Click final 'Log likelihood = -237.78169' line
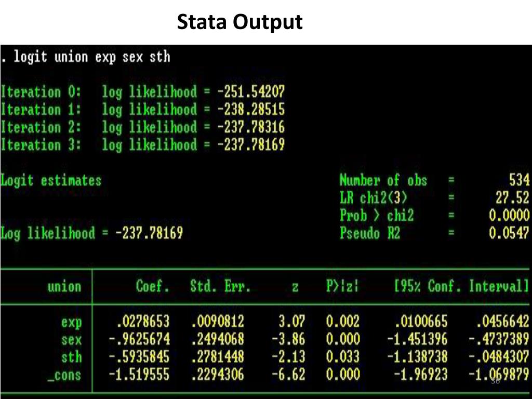The height and width of the screenshot is (399, 532). pyautogui.click(x=91, y=233)
